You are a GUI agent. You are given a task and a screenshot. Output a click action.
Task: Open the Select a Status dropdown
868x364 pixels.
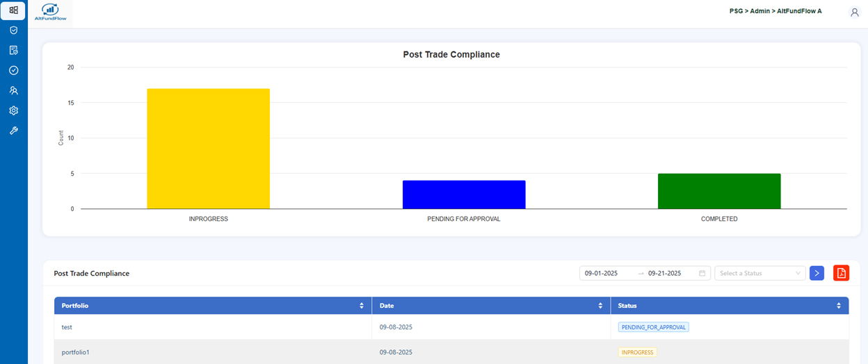pyautogui.click(x=759, y=273)
